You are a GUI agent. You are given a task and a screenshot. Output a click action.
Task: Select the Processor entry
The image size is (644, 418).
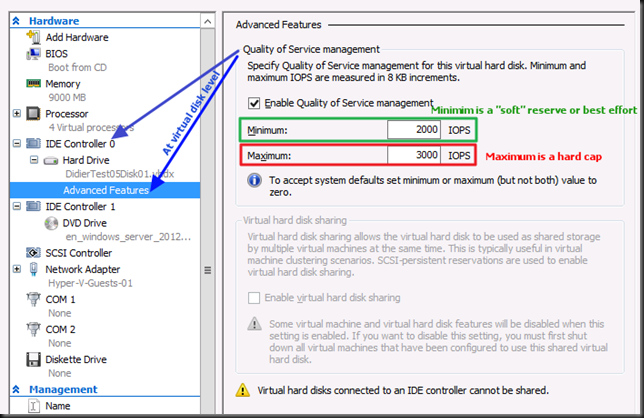pos(67,114)
